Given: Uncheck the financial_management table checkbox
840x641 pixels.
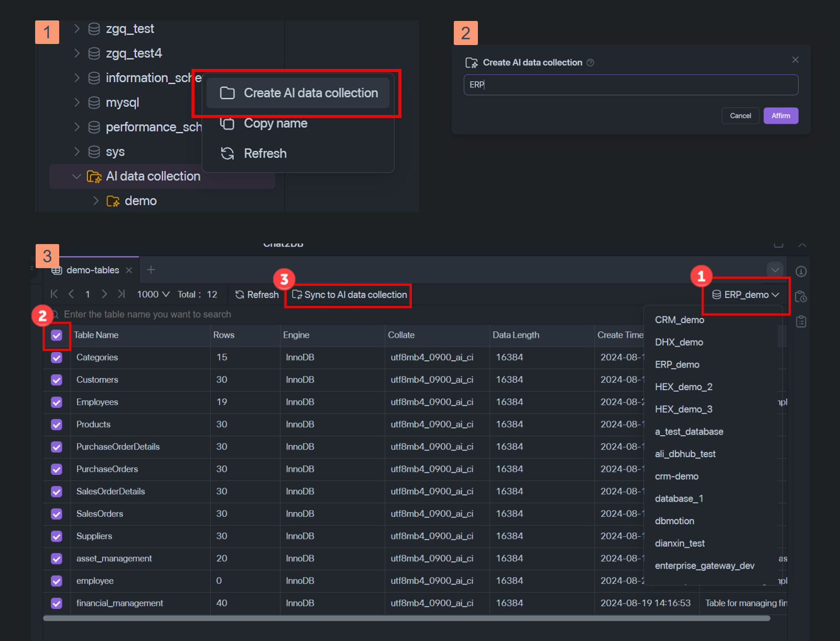Looking at the screenshot, I should coord(57,603).
